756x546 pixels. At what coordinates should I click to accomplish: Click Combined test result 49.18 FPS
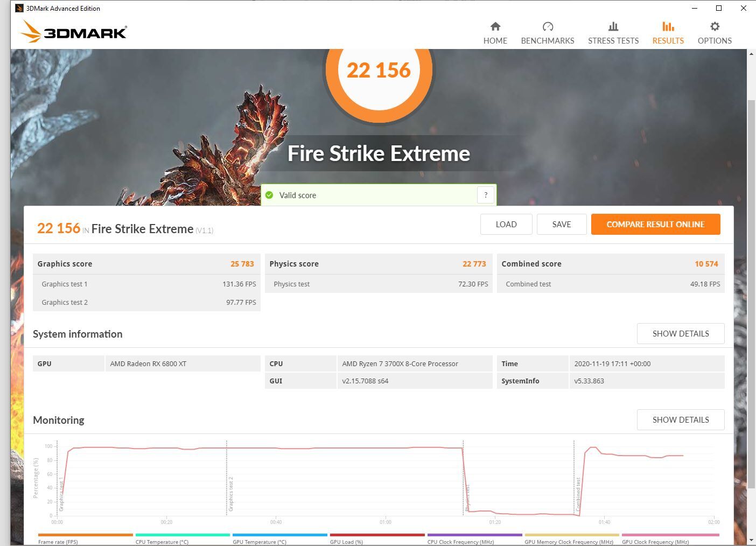pos(705,284)
